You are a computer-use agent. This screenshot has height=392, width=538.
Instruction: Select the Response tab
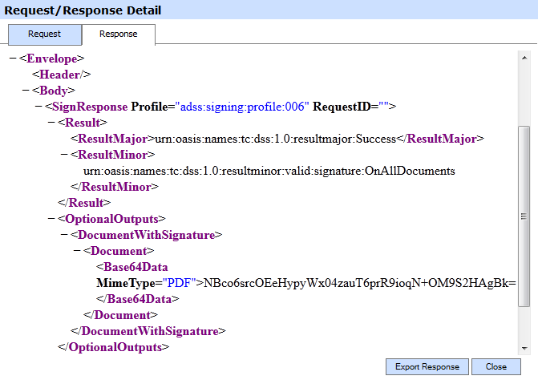(118, 34)
